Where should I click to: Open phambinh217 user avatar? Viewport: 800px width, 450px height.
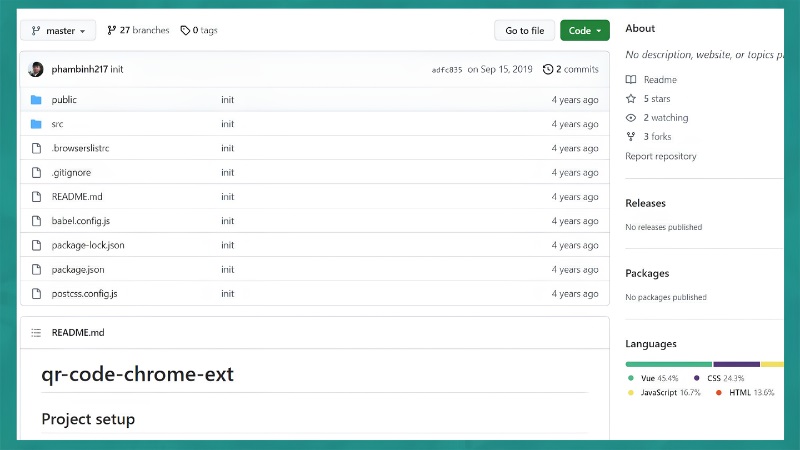(36, 69)
